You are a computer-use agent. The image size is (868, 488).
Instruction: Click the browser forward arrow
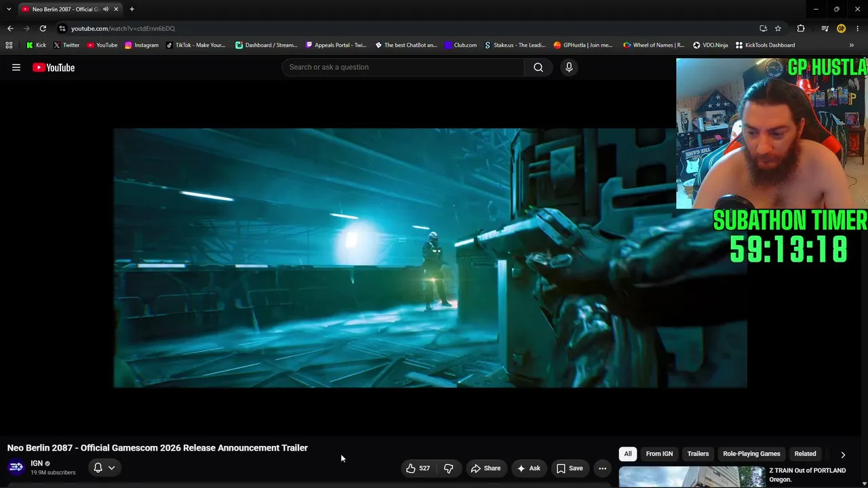point(26,28)
